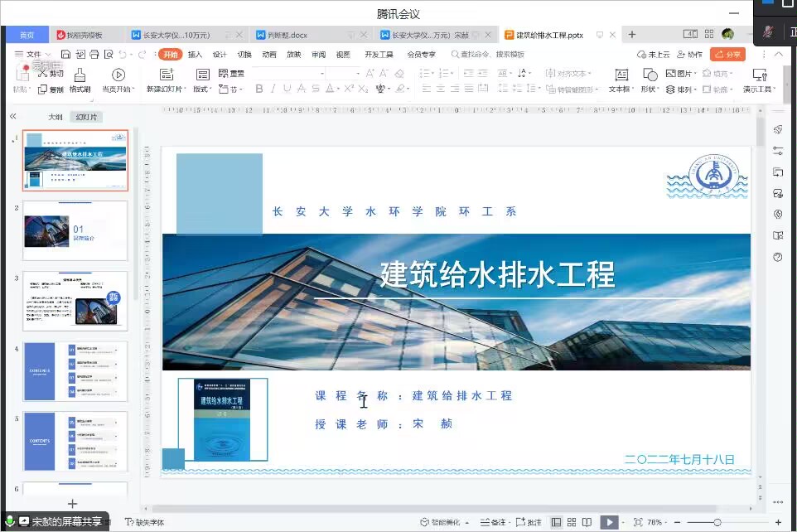
Task: Toggle the notes (备注) pane
Action: pos(492,522)
